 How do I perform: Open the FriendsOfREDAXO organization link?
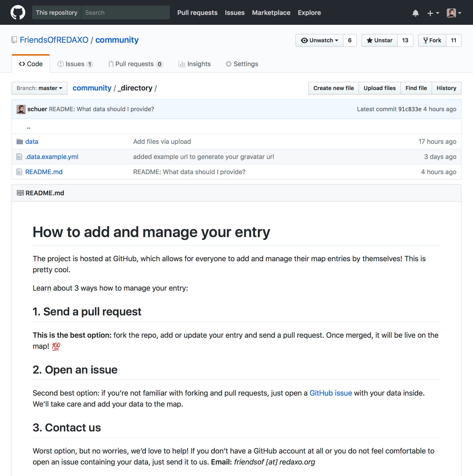[x=54, y=40]
